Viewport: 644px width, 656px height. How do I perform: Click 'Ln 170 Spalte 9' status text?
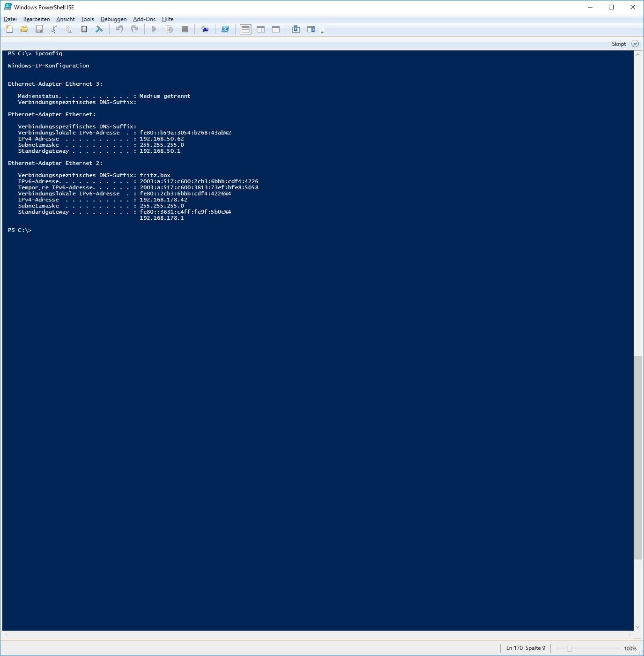pyautogui.click(x=526, y=648)
